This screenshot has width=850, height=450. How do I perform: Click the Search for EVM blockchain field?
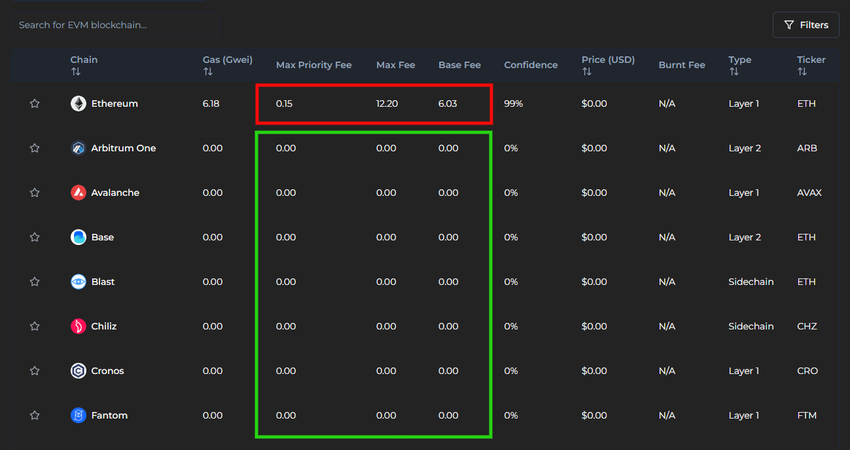115,25
